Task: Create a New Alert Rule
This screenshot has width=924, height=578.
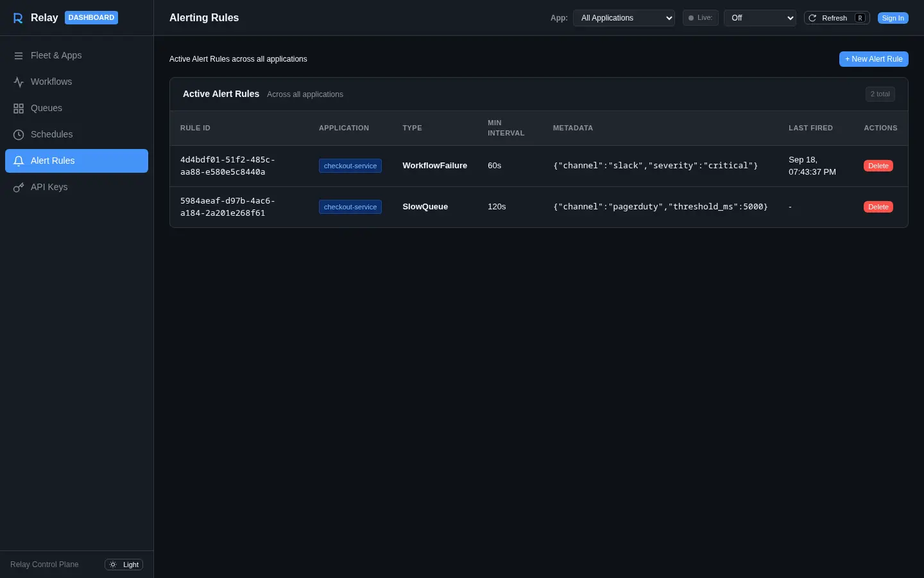Action: tap(873, 59)
